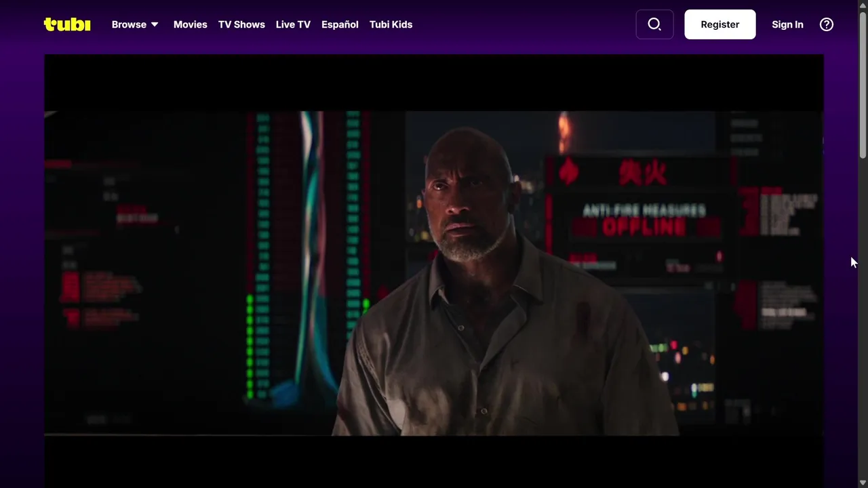
Task: Click the Register button
Action: point(720,24)
